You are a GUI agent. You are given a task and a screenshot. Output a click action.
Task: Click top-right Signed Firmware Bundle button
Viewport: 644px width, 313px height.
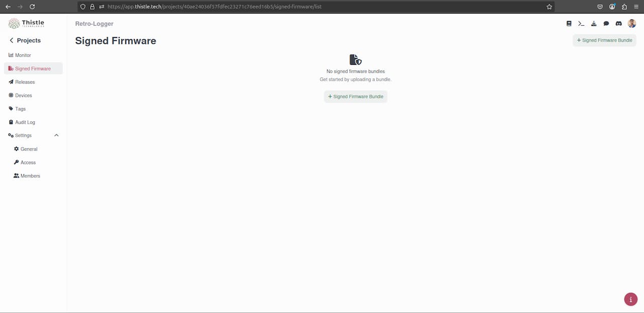tap(604, 40)
